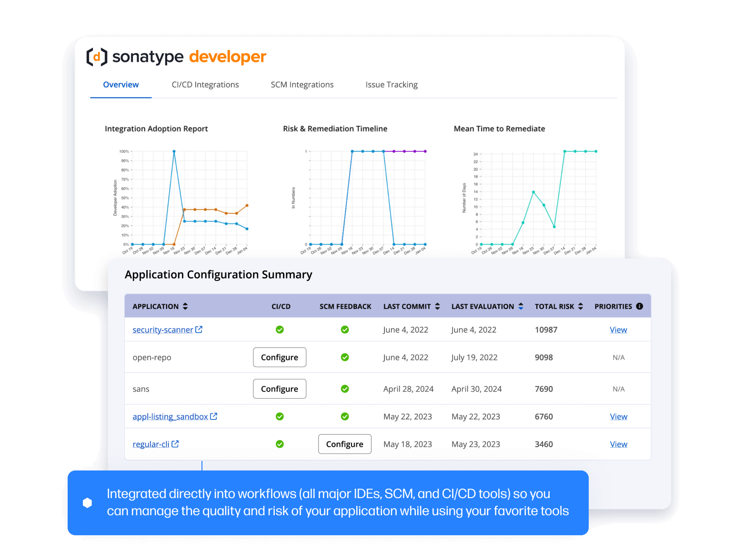Image resolution: width=744 pixels, height=560 pixels.
Task: Click total risk value 9098
Action: tap(543, 357)
